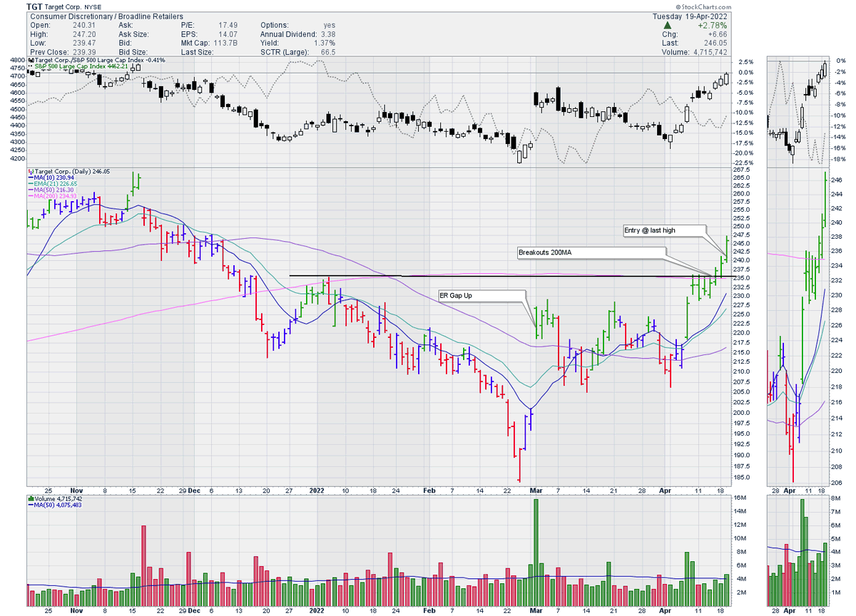This screenshot has width=856, height=616.
Task: Click the MA(200) 234.93 legend entry
Action: (x=53, y=197)
